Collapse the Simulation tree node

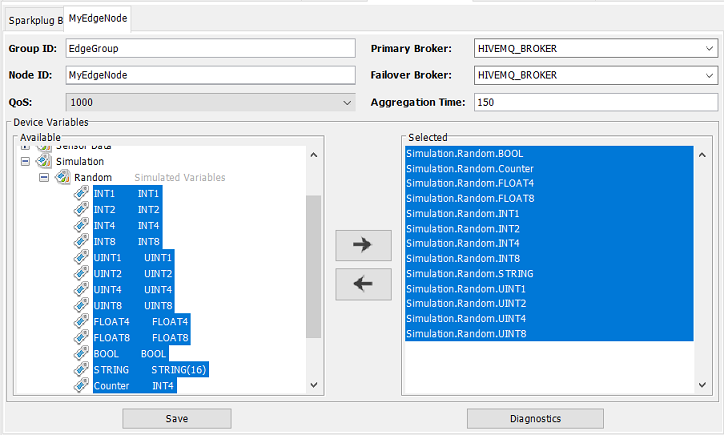click(26, 161)
